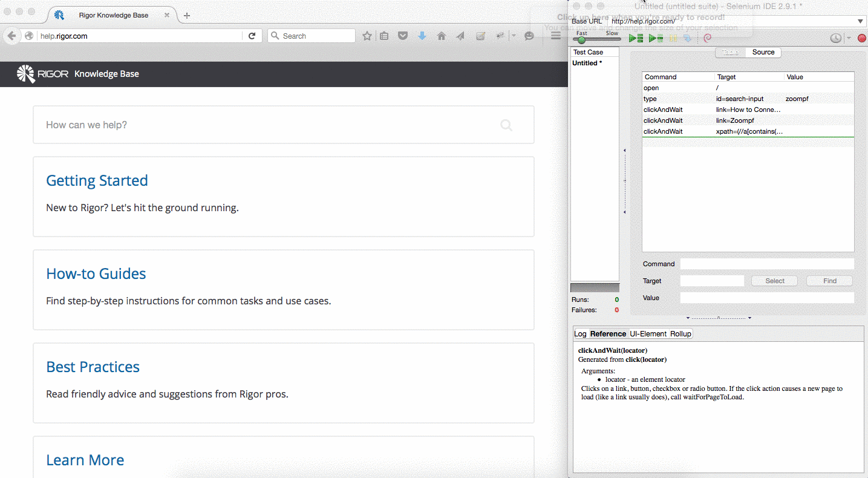Click the Test Case list header
This screenshot has width=868, height=478.
(x=595, y=52)
